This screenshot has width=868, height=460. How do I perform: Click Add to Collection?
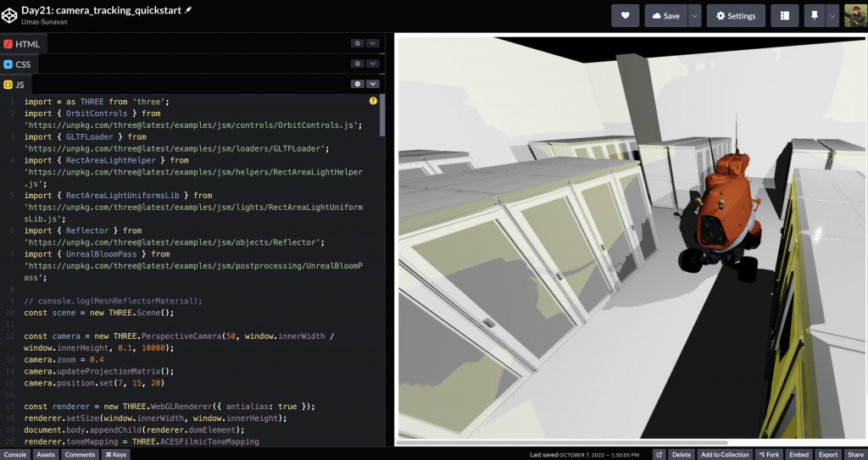725,454
